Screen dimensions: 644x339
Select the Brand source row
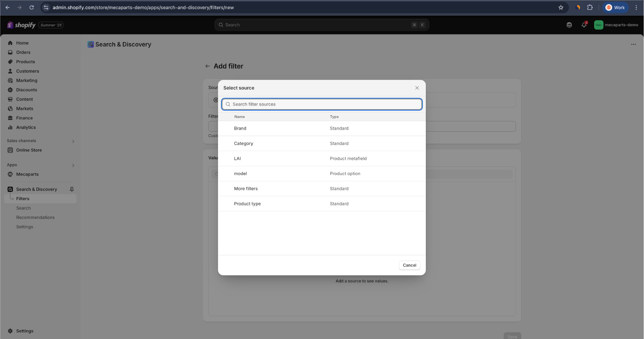point(321,128)
